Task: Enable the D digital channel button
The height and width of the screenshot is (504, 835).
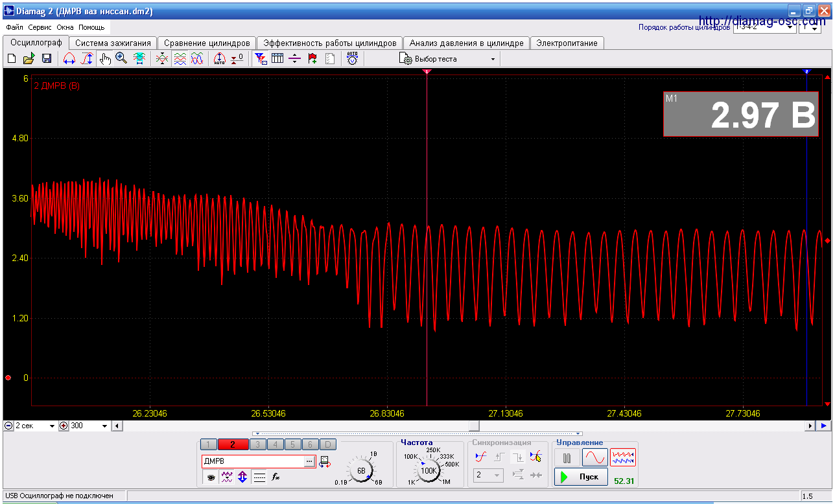Action: (x=329, y=444)
